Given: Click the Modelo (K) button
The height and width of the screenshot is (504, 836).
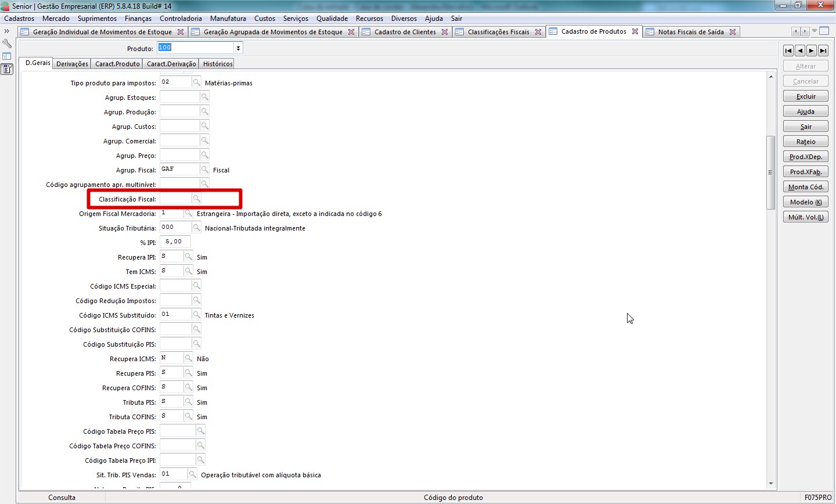Looking at the screenshot, I should tap(806, 202).
